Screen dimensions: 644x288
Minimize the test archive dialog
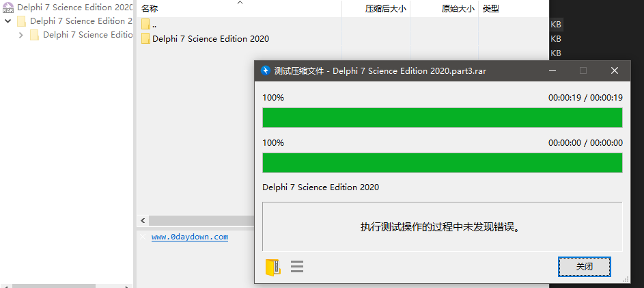click(x=552, y=70)
